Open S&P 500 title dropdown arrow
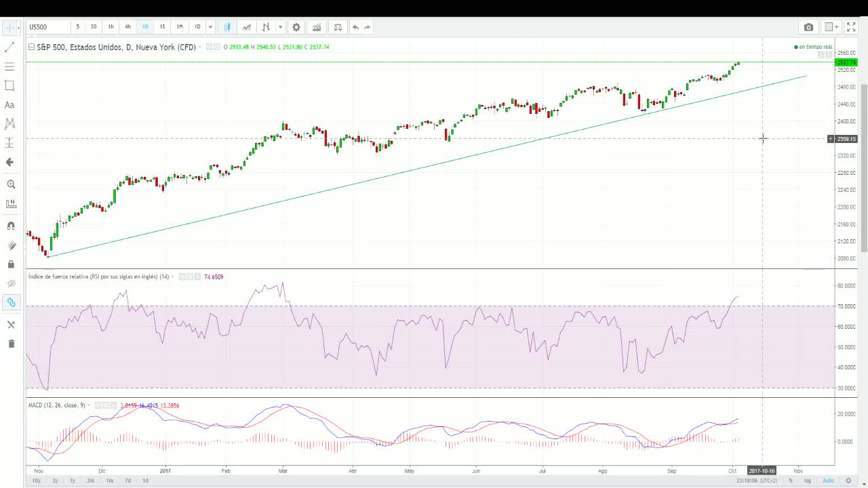This screenshot has width=868, height=488. coord(200,47)
